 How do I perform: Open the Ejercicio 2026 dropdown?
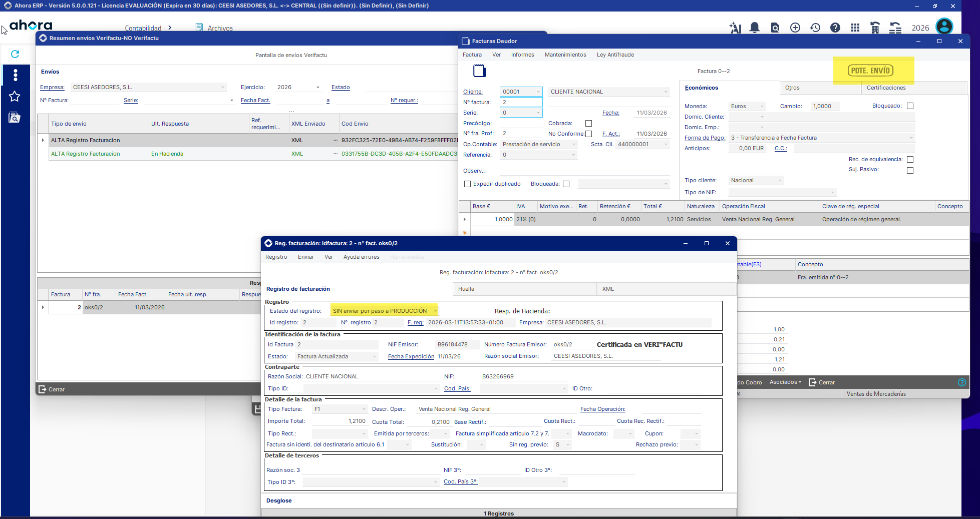pyautogui.click(x=318, y=87)
